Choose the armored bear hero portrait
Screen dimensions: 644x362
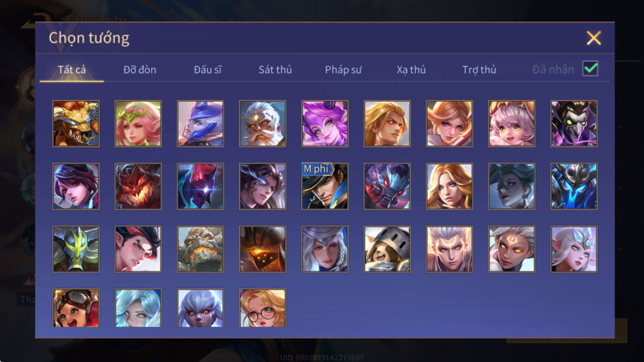pos(387,249)
